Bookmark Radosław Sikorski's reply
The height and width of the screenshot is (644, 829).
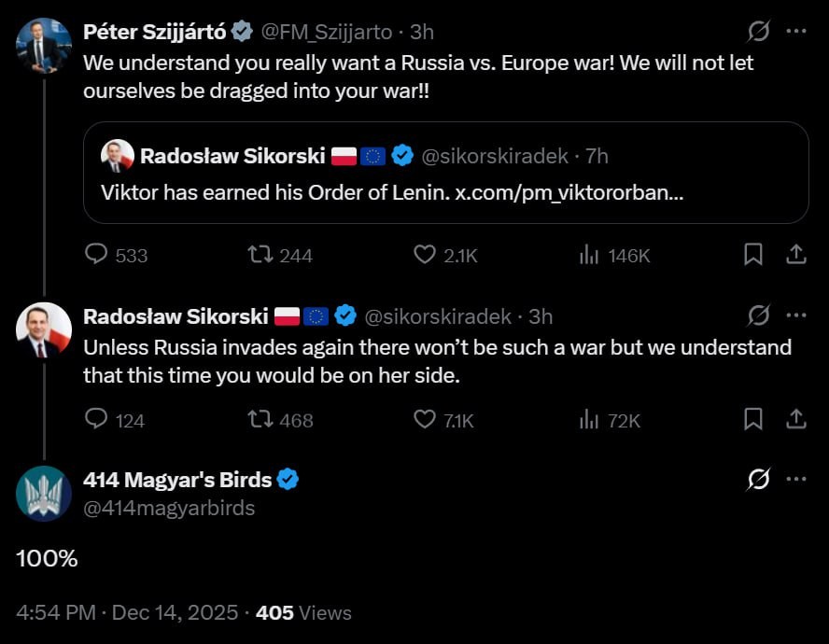[753, 420]
